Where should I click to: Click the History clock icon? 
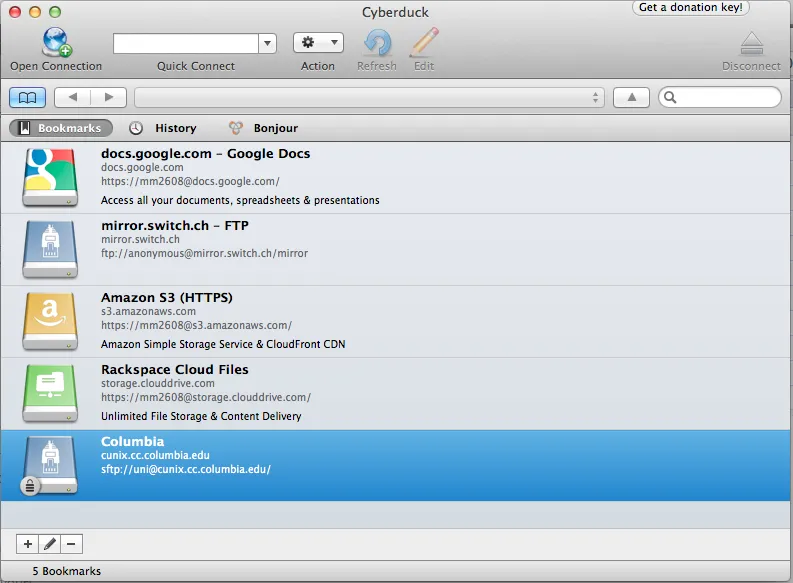(136, 128)
